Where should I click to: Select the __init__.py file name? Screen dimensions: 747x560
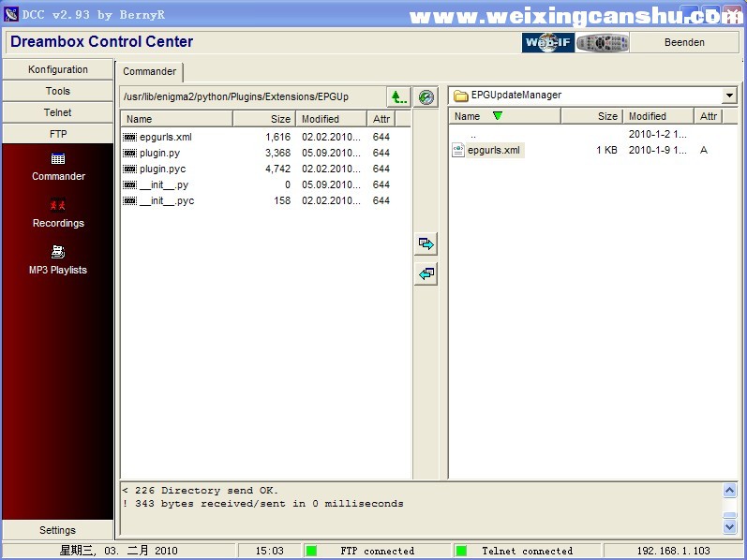[164, 184]
